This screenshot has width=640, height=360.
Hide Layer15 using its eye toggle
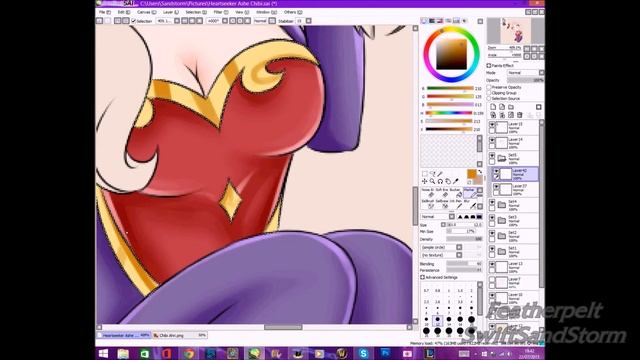pos(492,125)
